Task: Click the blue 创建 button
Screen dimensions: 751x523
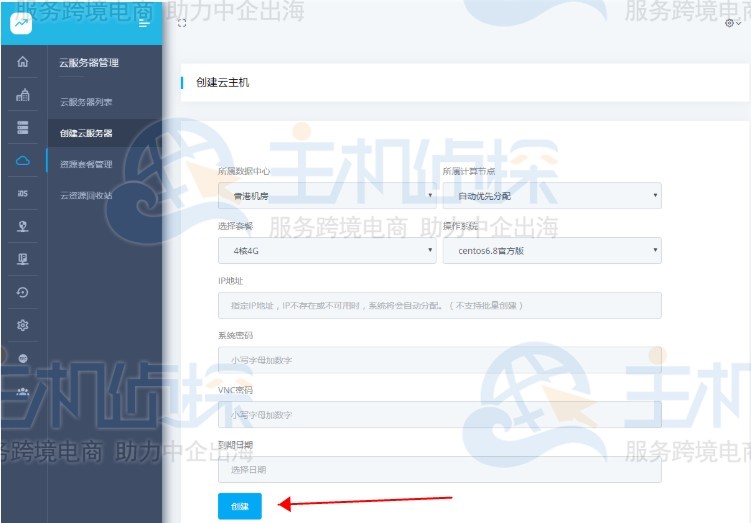Action: (240, 506)
